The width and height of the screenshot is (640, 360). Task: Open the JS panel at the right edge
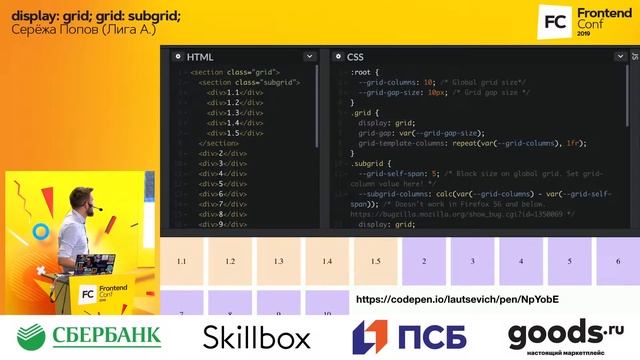click(x=635, y=57)
